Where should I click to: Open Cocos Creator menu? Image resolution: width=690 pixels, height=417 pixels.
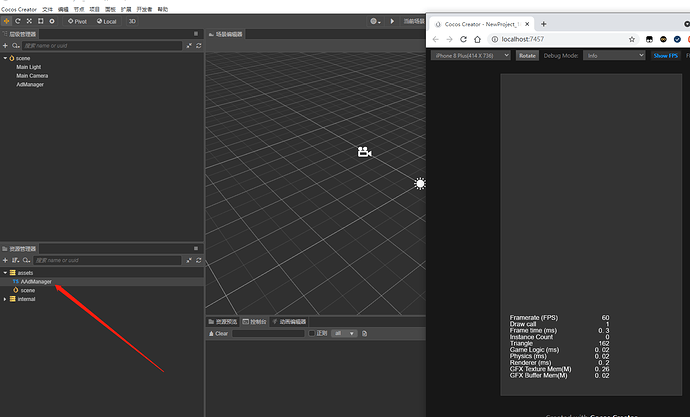click(x=19, y=9)
